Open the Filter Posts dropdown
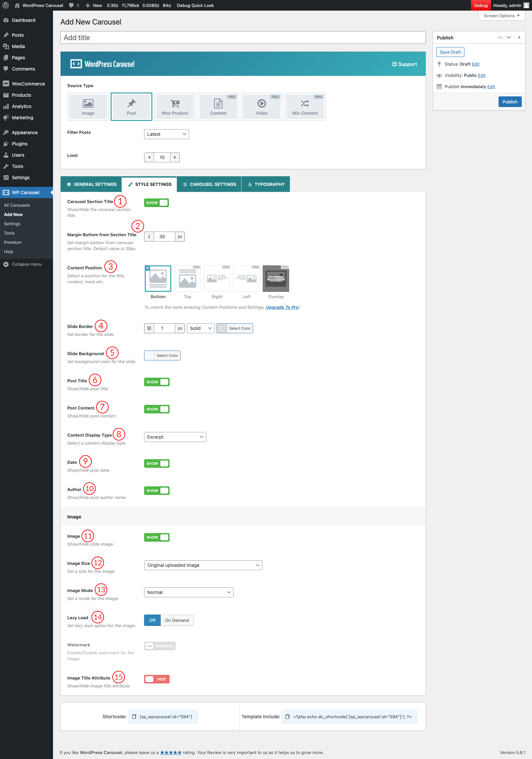532x759 pixels. (166, 134)
